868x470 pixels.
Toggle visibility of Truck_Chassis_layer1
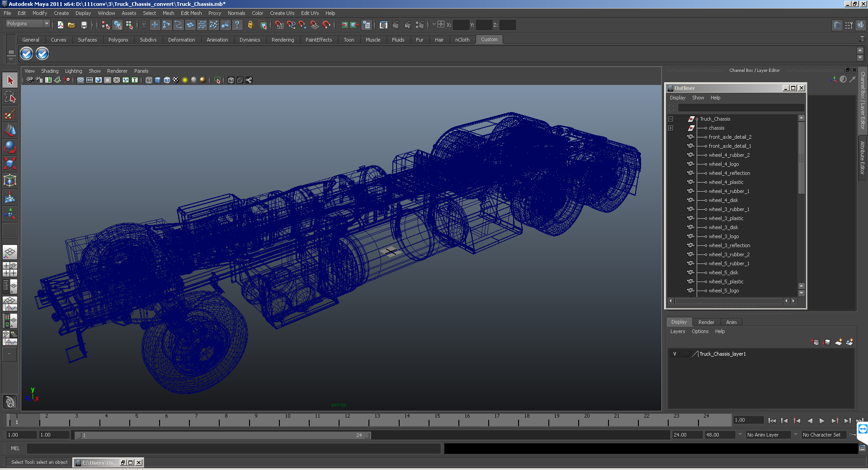(675, 354)
